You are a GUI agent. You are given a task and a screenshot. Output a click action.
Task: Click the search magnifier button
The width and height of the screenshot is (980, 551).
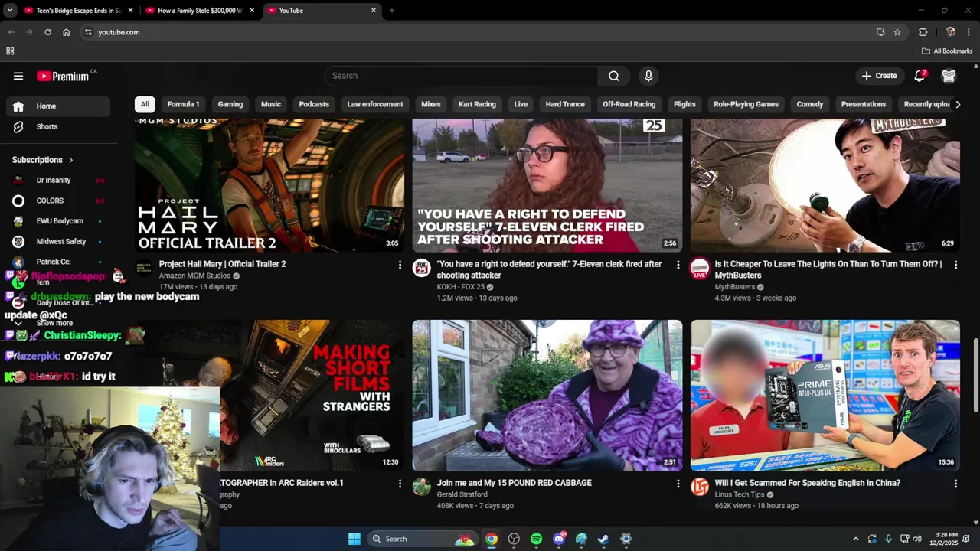(x=614, y=76)
